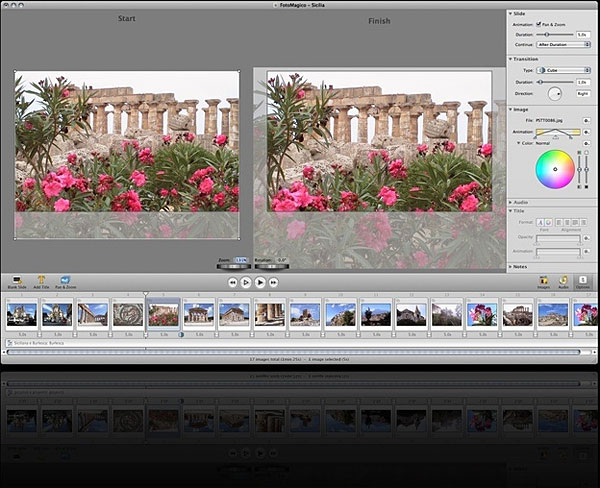Select the third title alignment icon

point(575,222)
